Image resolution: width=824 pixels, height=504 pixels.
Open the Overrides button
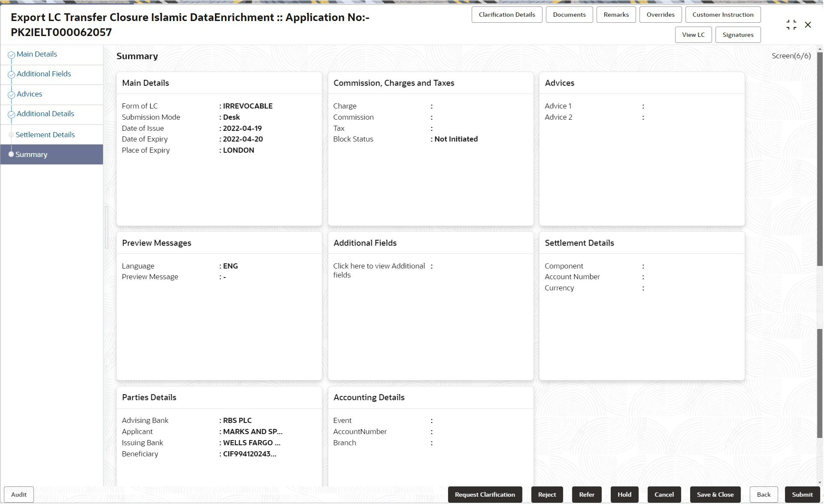click(x=660, y=15)
